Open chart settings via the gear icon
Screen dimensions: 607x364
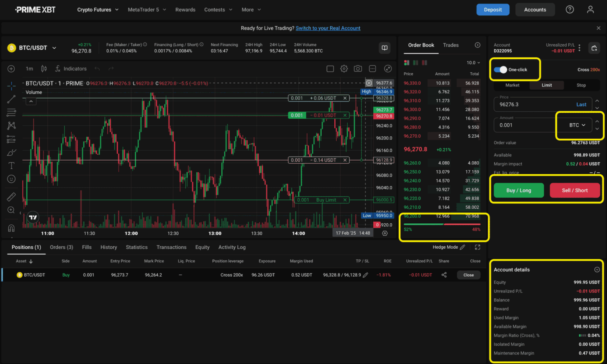(344, 68)
